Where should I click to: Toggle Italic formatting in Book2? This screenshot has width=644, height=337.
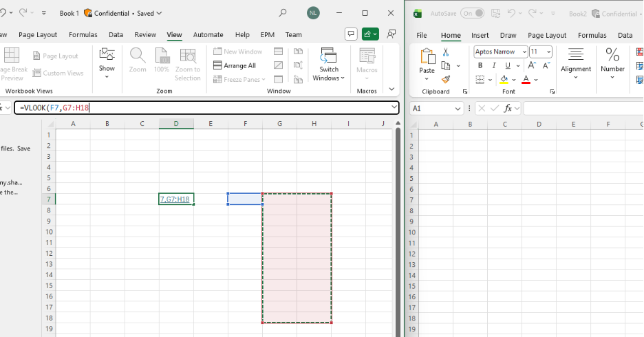point(494,65)
